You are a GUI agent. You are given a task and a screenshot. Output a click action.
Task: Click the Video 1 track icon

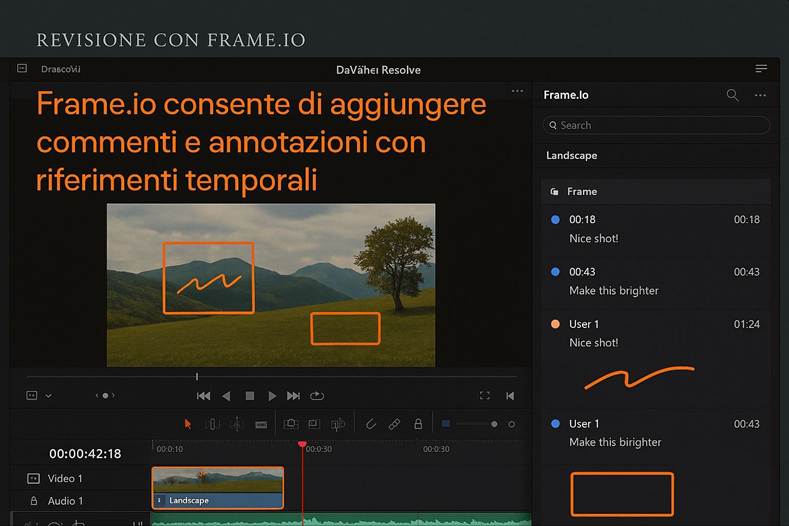coord(33,479)
